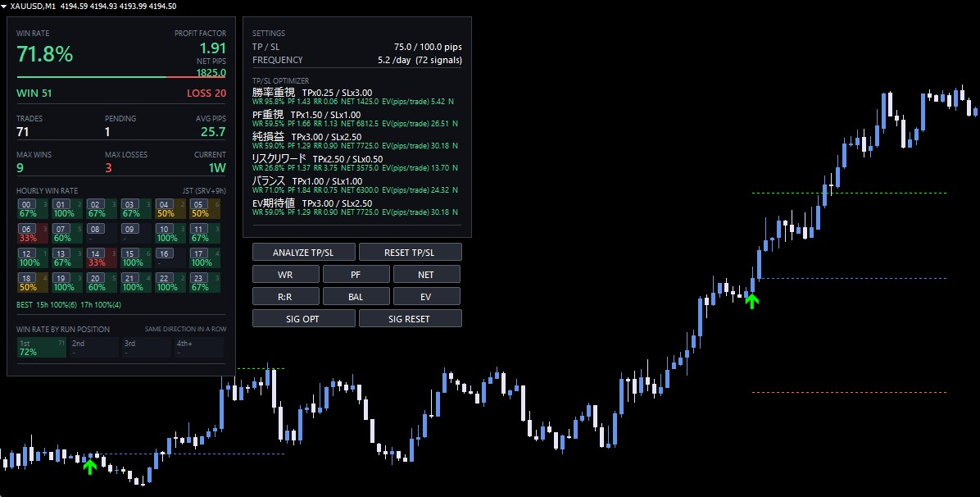Pick the EV optimization button
Screen dimensions: 980x497
[x=427, y=296]
